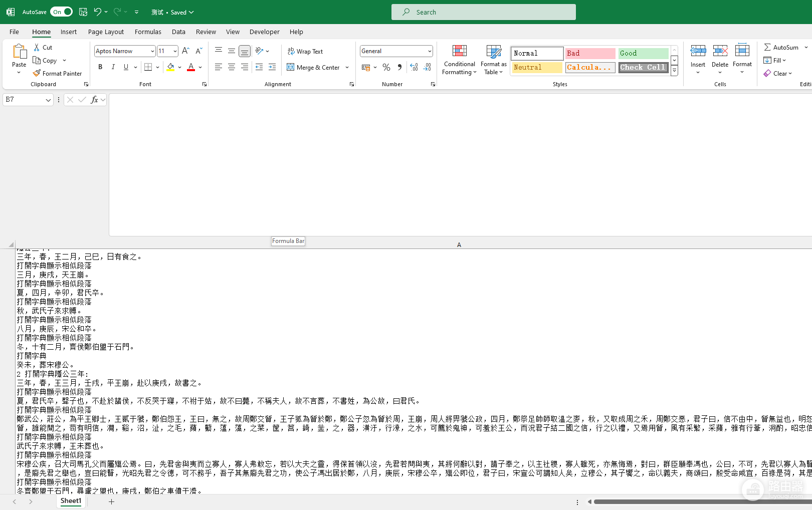
Task: Open the font size 11 dropdown
Action: point(175,51)
